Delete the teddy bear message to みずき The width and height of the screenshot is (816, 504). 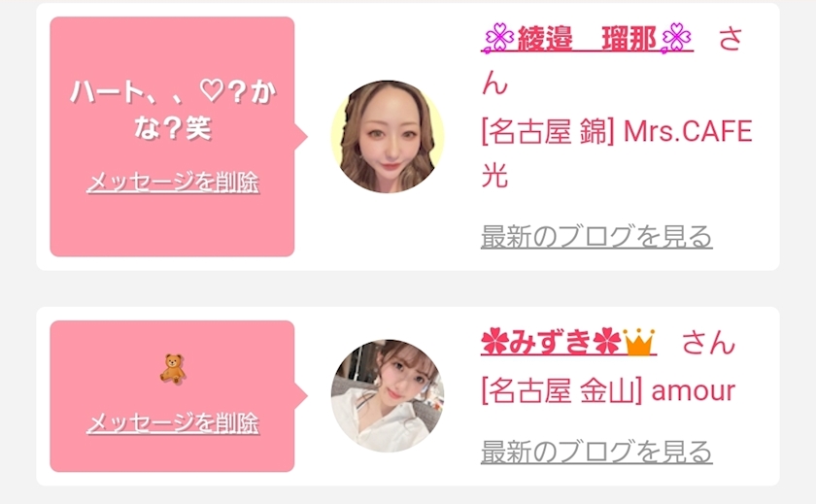(x=173, y=422)
